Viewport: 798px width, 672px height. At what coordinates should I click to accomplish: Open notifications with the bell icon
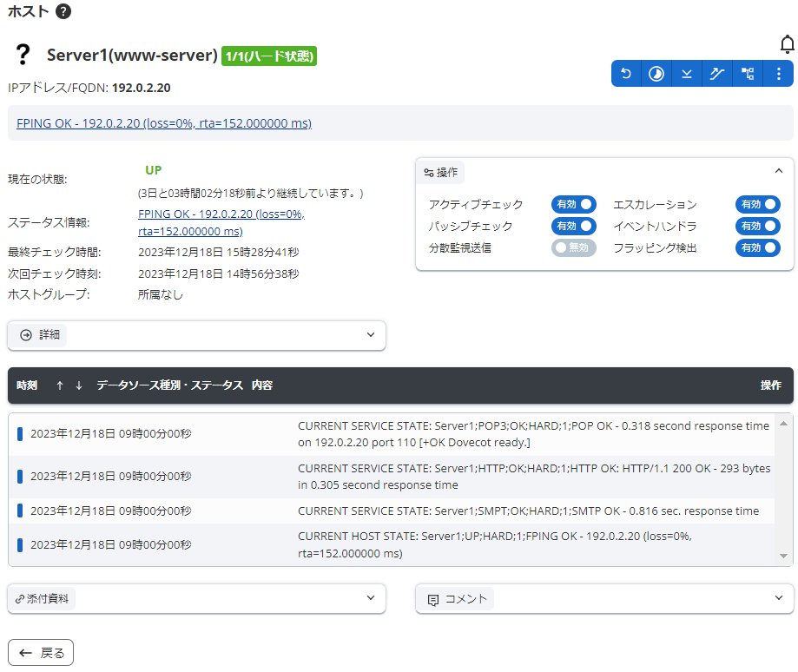pos(787,44)
